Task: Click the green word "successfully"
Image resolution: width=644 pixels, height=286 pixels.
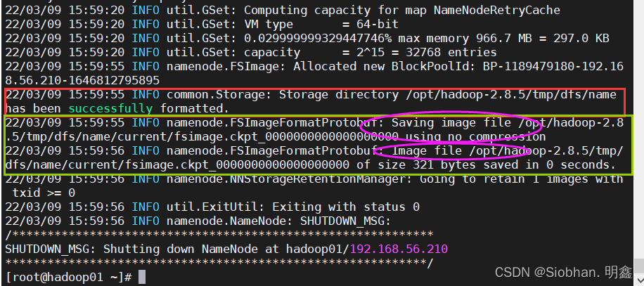Action: [x=110, y=108]
